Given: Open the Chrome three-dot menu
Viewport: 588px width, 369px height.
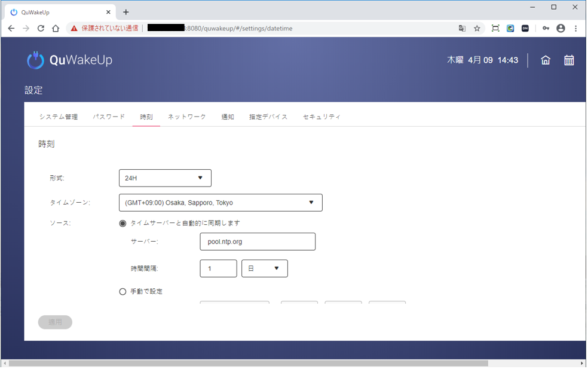Looking at the screenshot, I should click(575, 28).
